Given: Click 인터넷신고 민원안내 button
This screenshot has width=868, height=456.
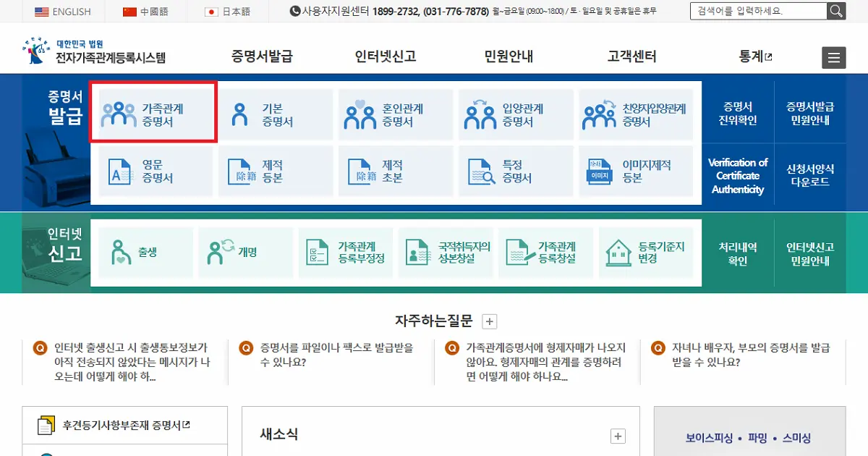Looking at the screenshot, I should pos(810,254).
